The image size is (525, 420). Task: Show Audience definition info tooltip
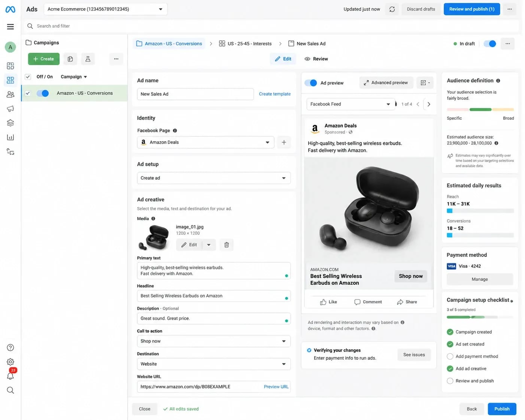(x=498, y=80)
